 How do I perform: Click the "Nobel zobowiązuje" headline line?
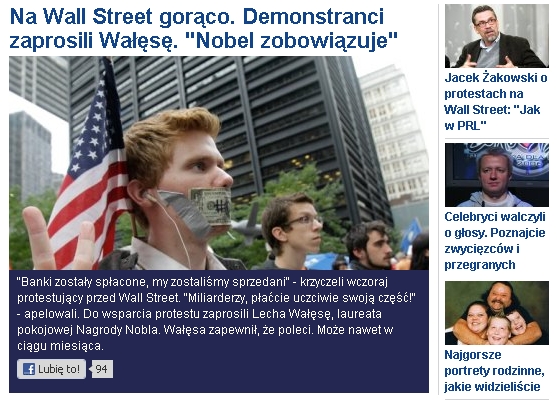point(291,40)
